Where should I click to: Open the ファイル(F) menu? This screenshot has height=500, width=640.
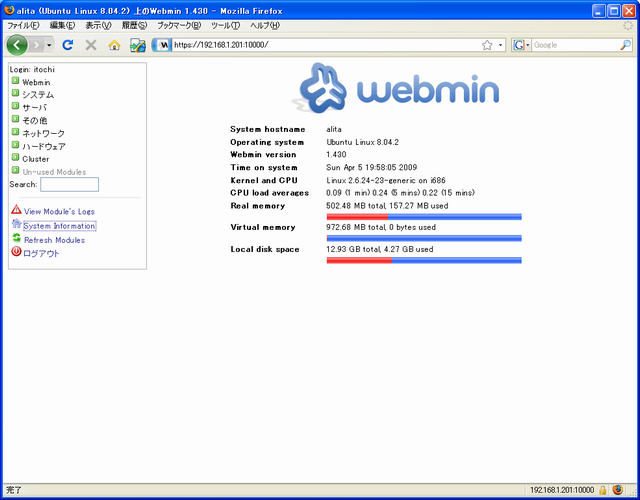(x=23, y=25)
